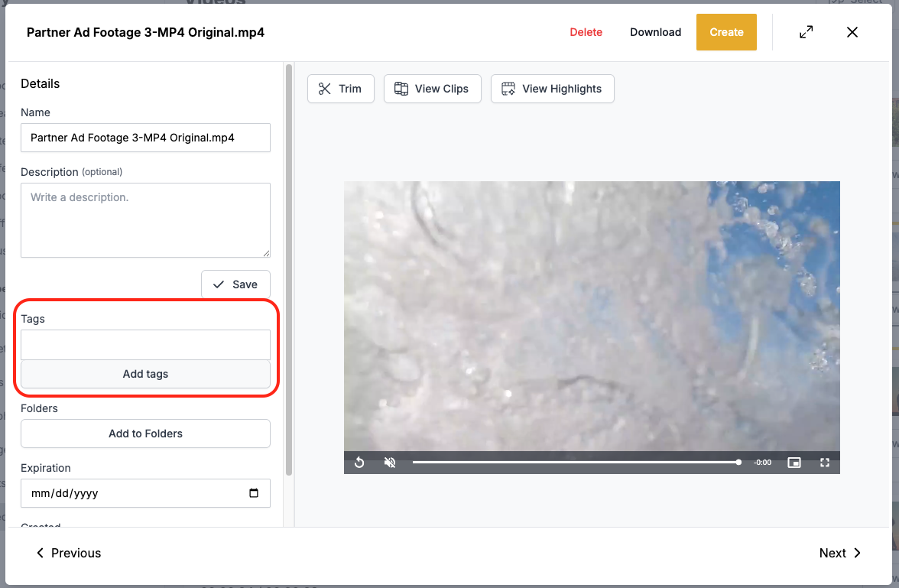899x588 pixels.
Task: Close the video details modal
Action: (x=852, y=32)
